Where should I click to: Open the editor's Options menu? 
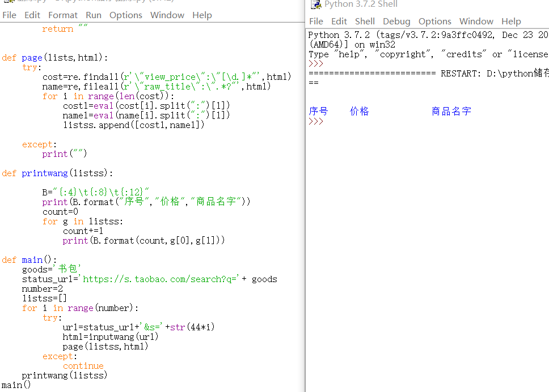[x=126, y=15]
